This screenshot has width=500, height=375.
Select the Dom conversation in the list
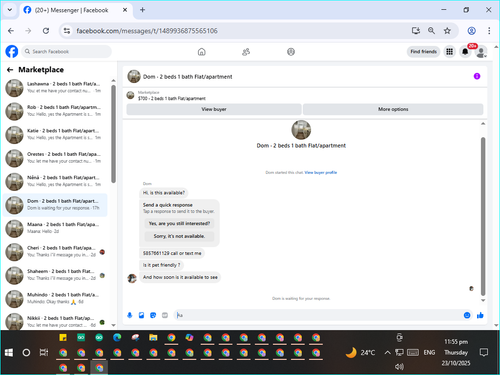(x=55, y=205)
